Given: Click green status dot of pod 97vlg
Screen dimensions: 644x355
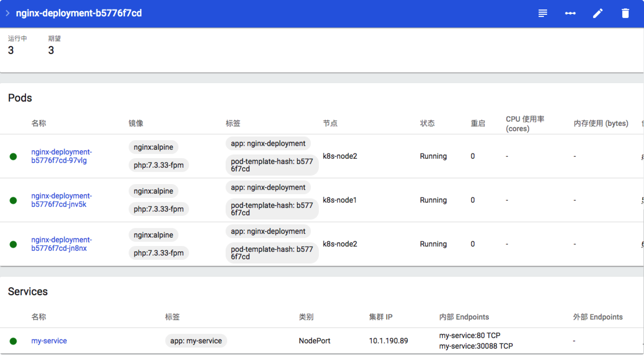Looking at the screenshot, I should (13, 156).
